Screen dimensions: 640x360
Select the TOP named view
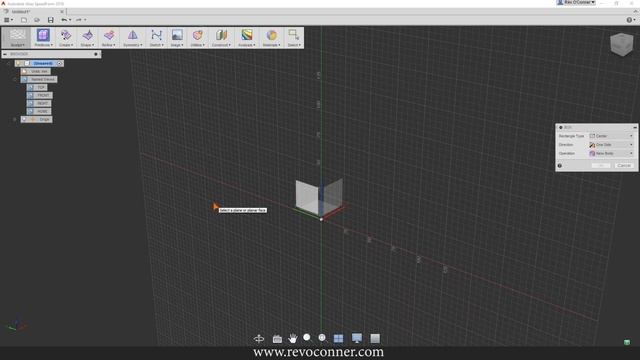point(37,87)
